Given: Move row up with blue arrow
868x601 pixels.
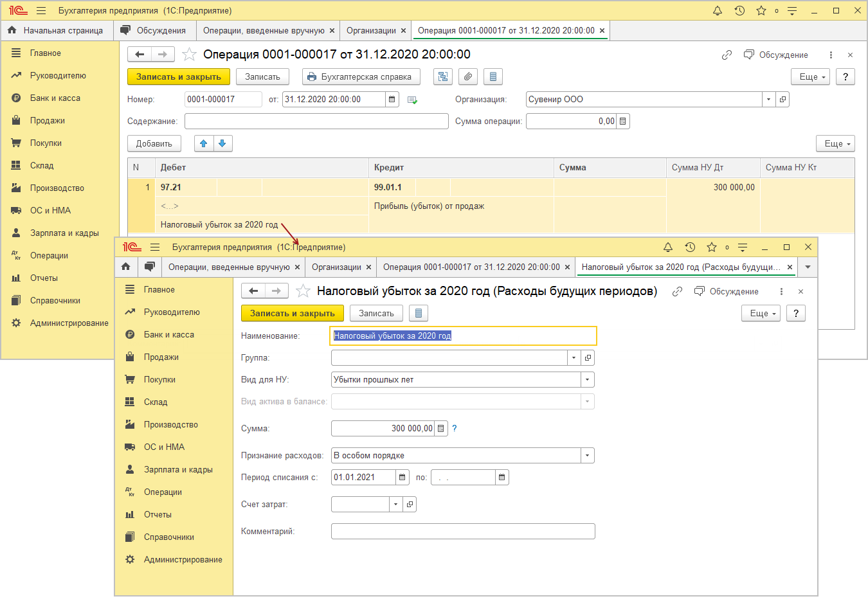Looking at the screenshot, I should pyautogui.click(x=204, y=143).
